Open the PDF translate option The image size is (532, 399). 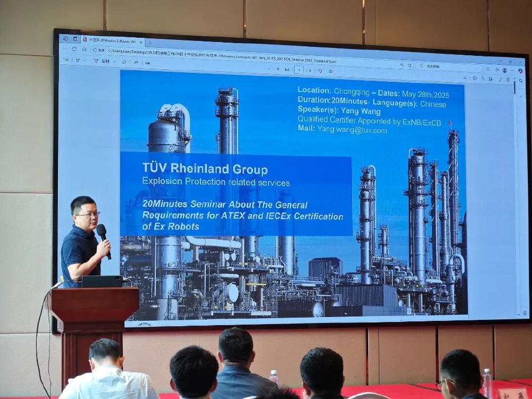(147, 62)
